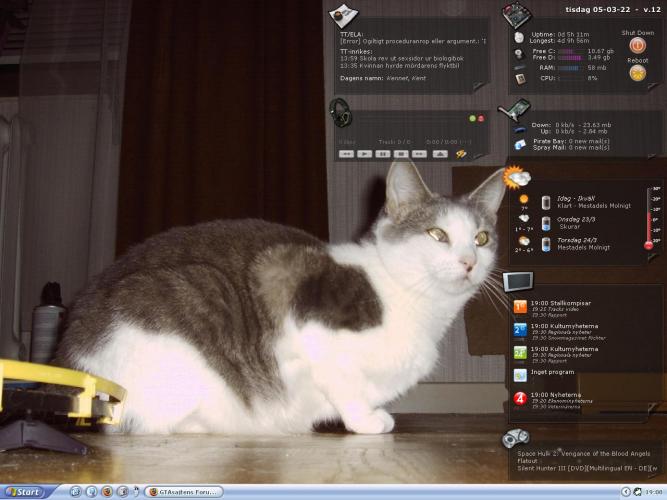The width and height of the screenshot is (667, 500).
Task: Click the red dot in media player
Action: (x=480, y=119)
